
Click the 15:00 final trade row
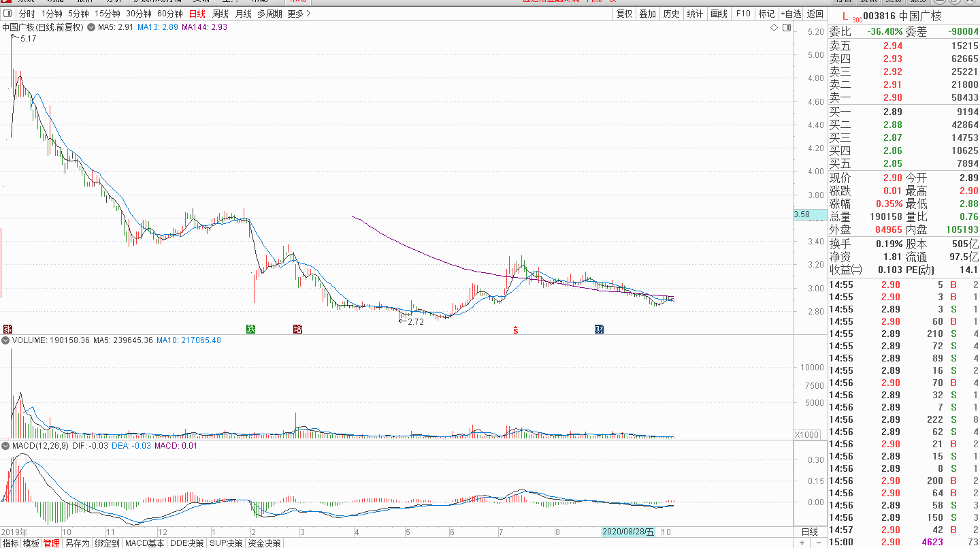(x=904, y=543)
